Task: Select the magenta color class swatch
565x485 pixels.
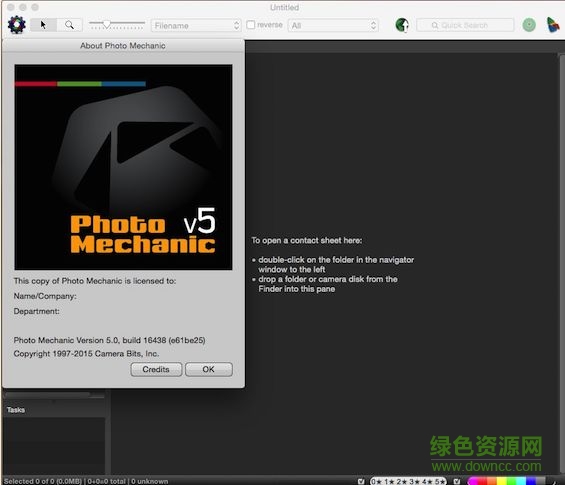Action: click(x=473, y=481)
